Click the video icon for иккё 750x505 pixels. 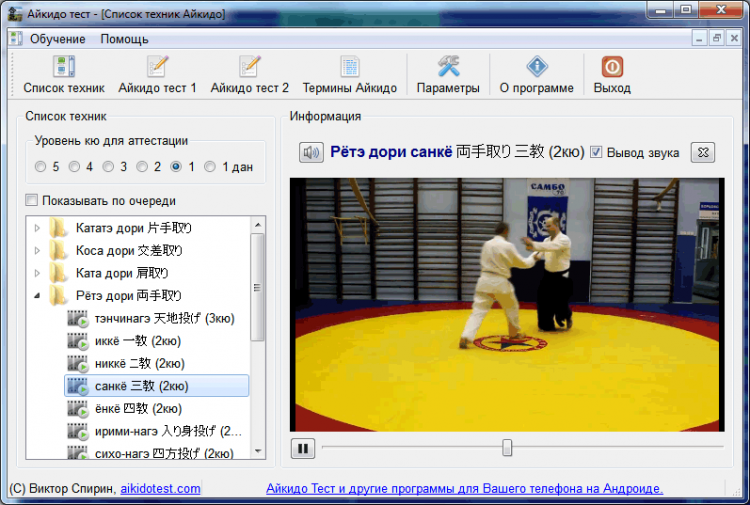pos(77,341)
